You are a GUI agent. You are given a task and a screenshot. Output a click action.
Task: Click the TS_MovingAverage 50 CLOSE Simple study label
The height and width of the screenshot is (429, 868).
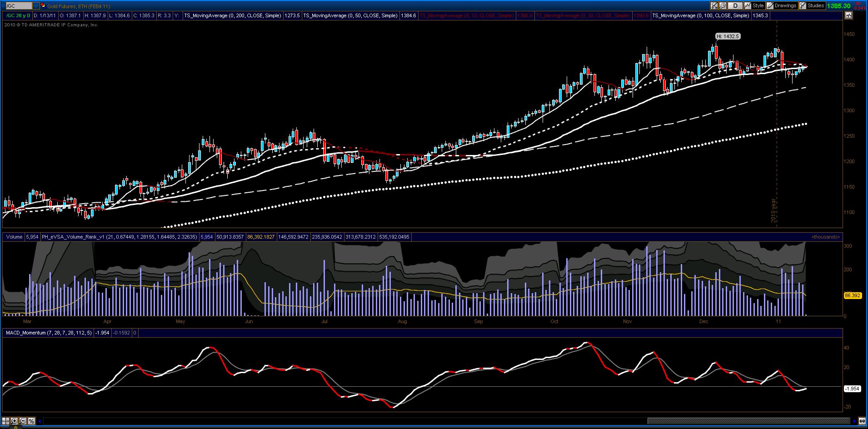(x=350, y=15)
